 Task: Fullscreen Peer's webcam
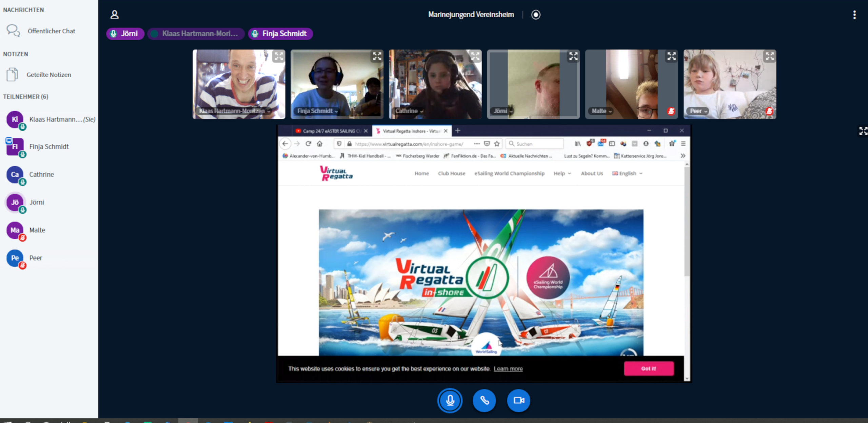(x=770, y=56)
